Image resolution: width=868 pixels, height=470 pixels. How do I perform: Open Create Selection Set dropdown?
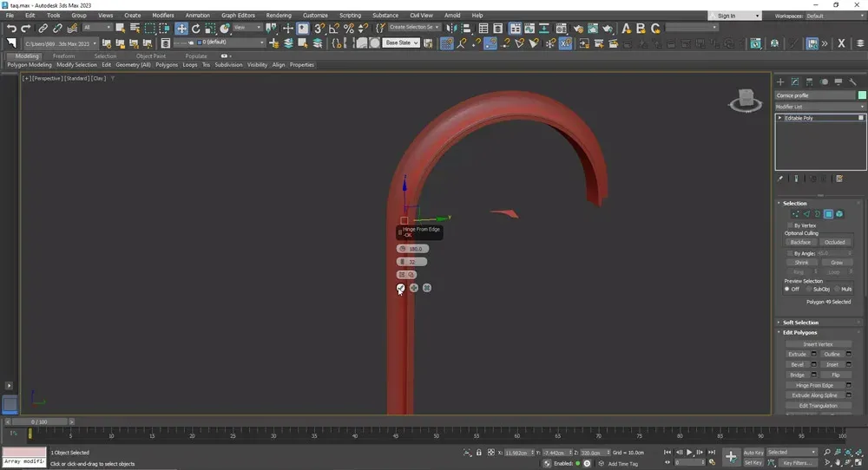[413, 27]
